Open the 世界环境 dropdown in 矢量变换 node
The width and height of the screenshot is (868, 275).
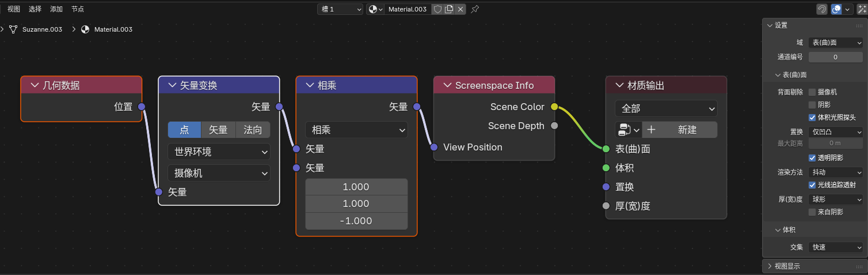point(219,152)
